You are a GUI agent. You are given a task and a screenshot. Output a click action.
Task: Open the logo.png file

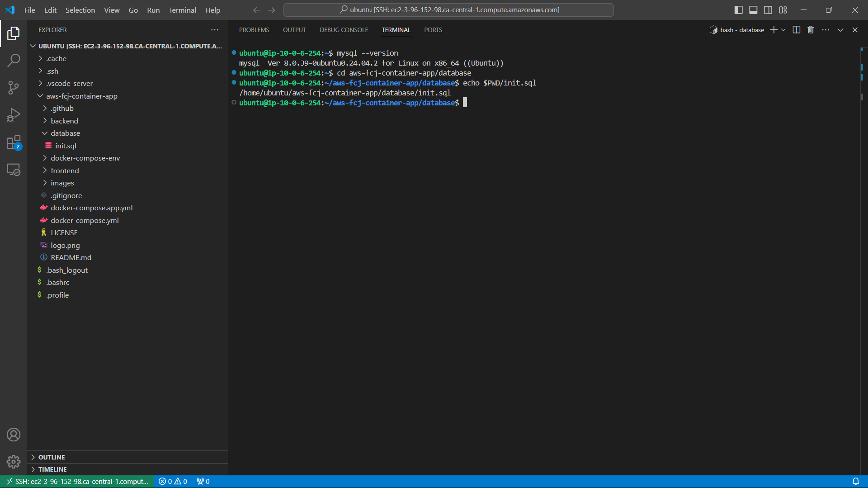[127, 245]
